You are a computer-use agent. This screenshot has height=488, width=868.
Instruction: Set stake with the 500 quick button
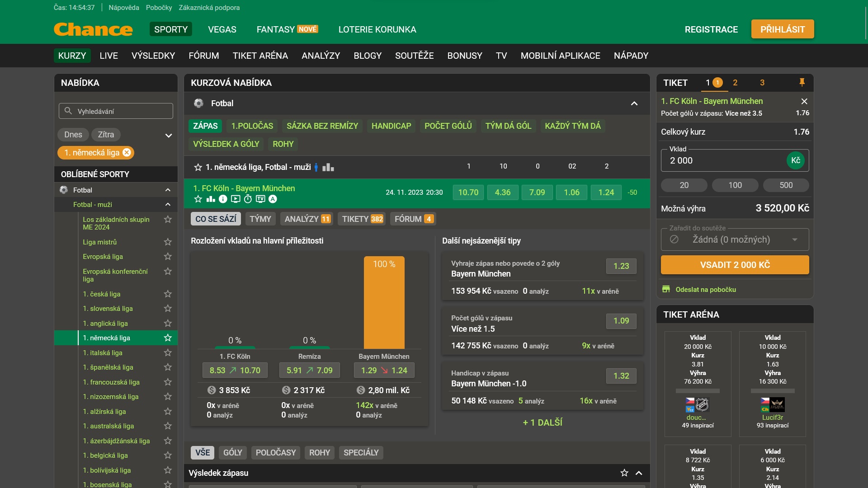(x=786, y=185)
